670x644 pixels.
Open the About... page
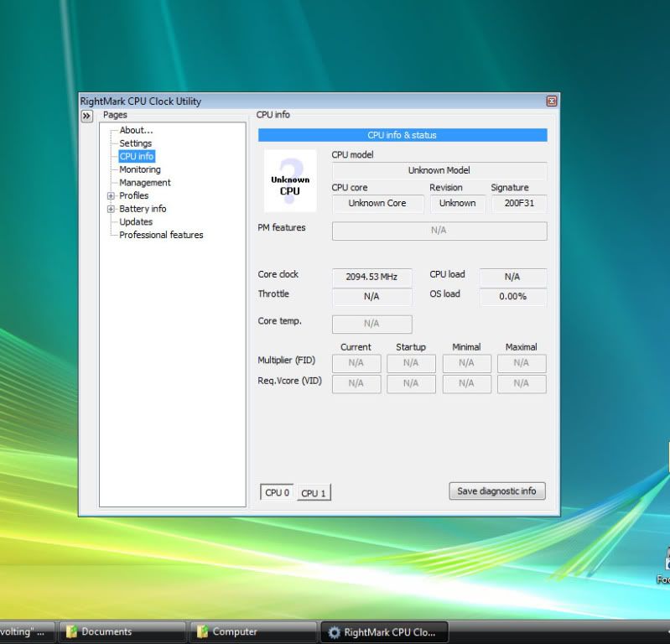136,130
